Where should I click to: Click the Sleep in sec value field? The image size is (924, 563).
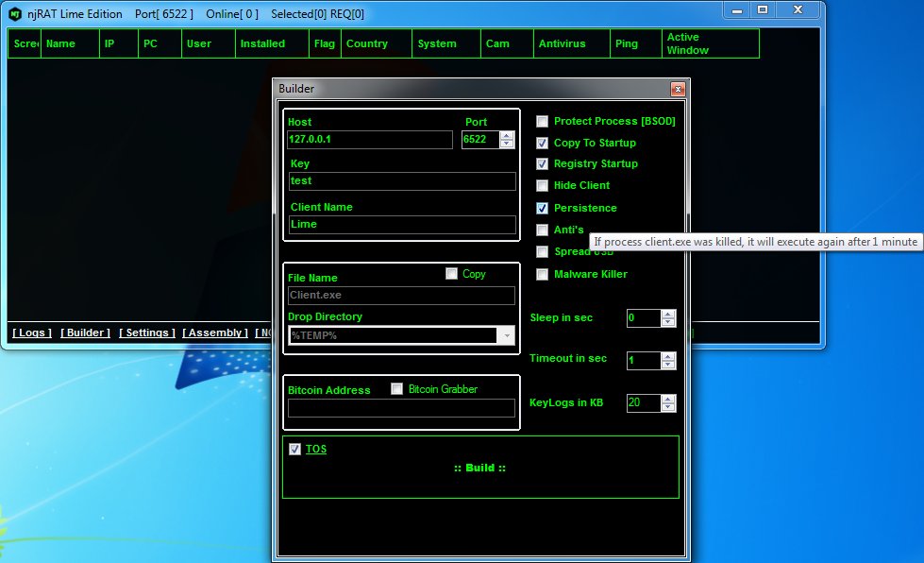pos(644,318)
